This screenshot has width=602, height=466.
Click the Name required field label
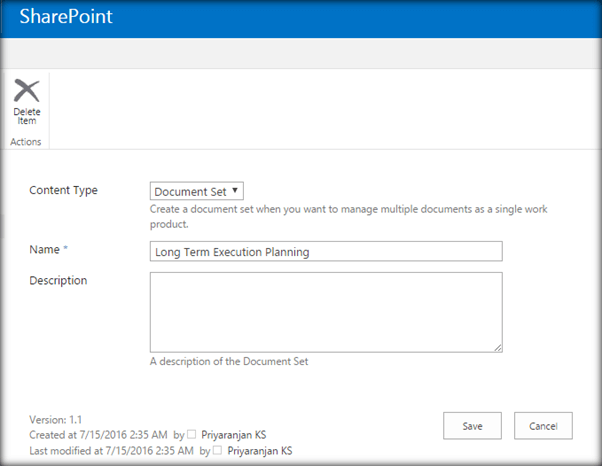coord(48,250)
